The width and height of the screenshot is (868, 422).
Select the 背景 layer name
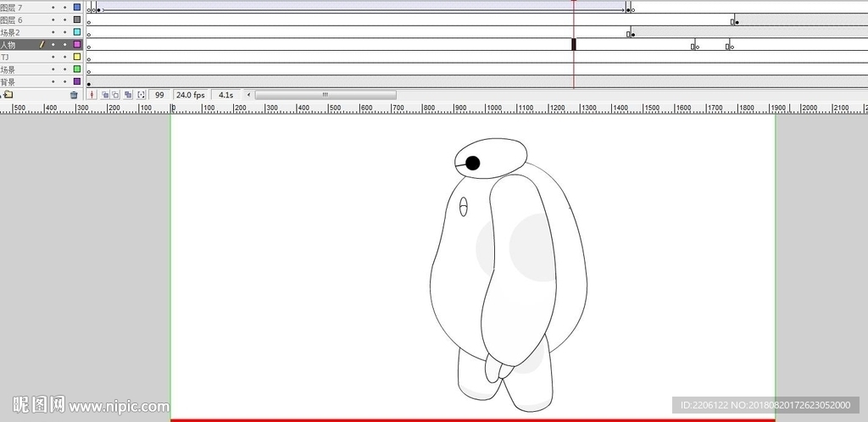point(8,82)
